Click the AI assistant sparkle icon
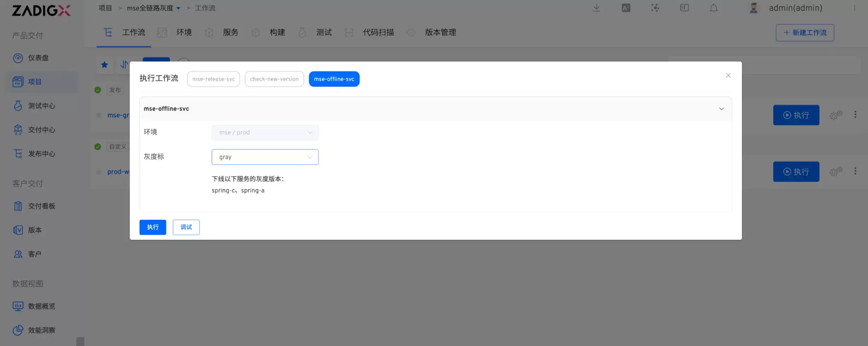The height and width of the screenshot is (346, 868). click(x=655, y=8)
